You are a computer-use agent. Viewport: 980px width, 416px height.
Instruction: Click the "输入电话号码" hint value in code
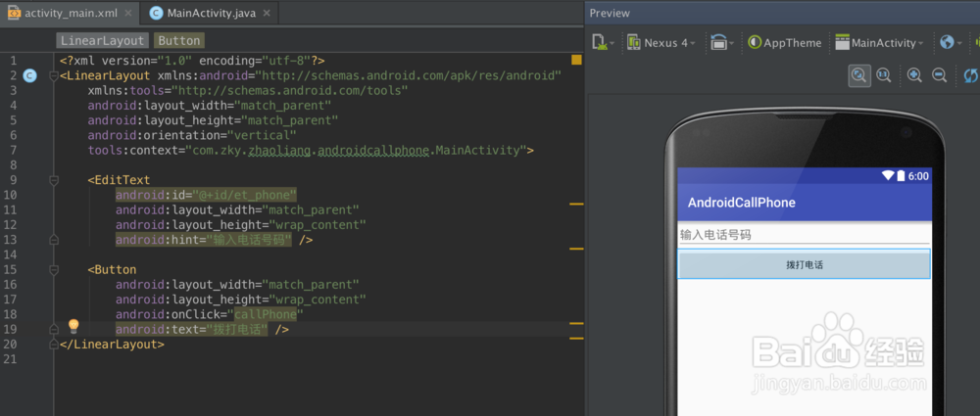click(x=249, y=240)
